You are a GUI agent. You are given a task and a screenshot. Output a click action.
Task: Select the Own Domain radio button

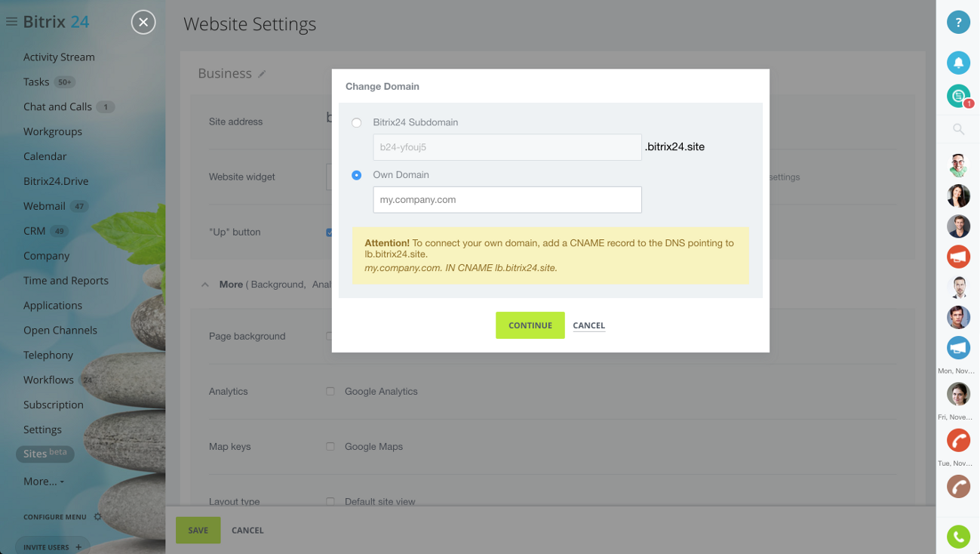[x=356, y=175]
